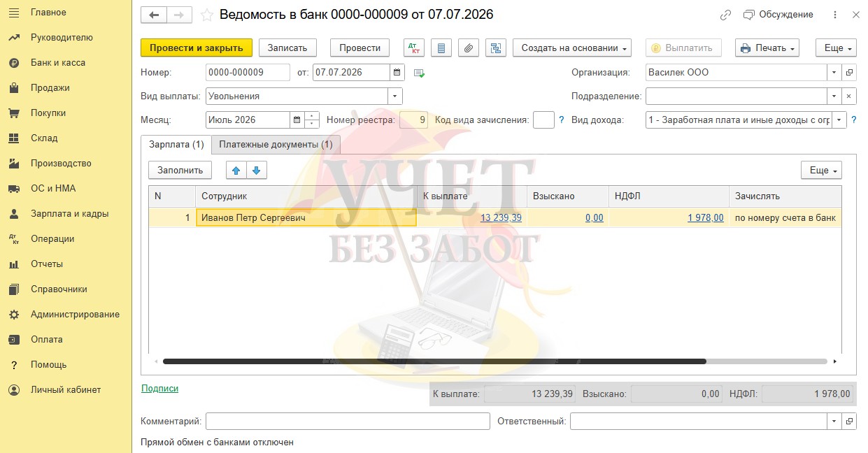Click horizontal scrollbar of the table
868x453 pixels.
click(434, 361)
